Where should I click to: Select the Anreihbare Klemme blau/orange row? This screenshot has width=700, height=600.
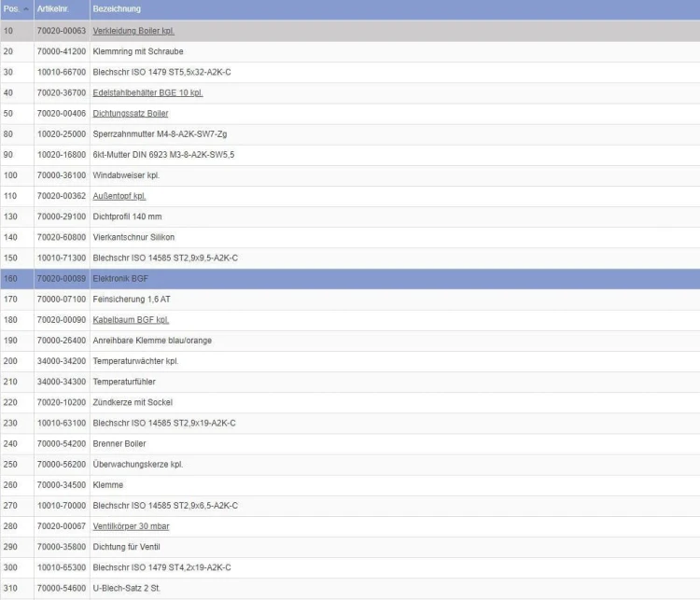[x=350, y=341]
